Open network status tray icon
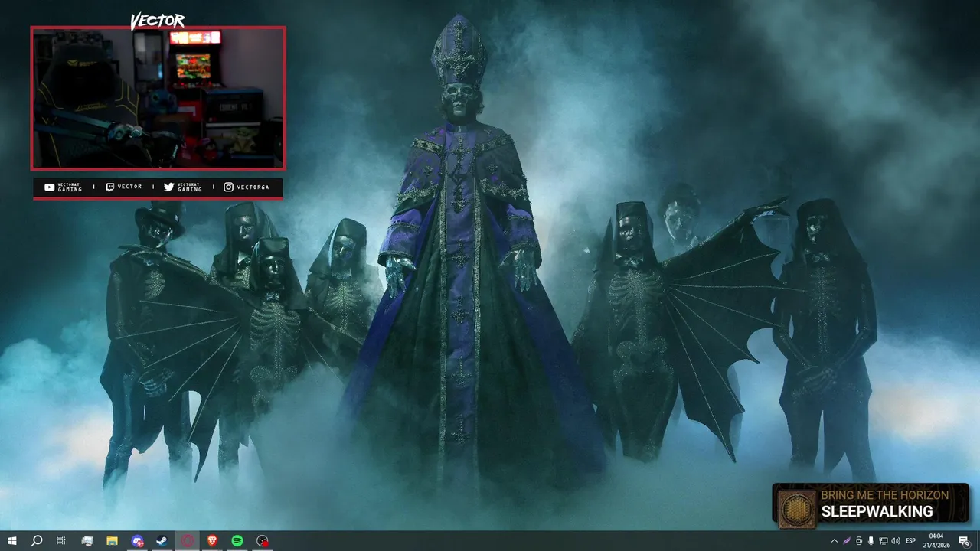The height and width of the screenshot is (551, 980). pos(884,541)
